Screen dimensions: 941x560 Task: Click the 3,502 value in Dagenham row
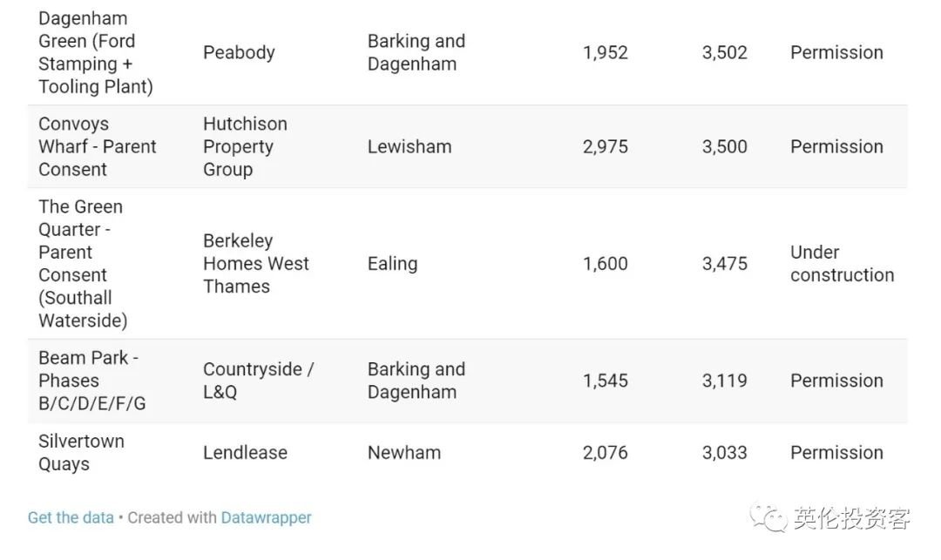point(724,52)
